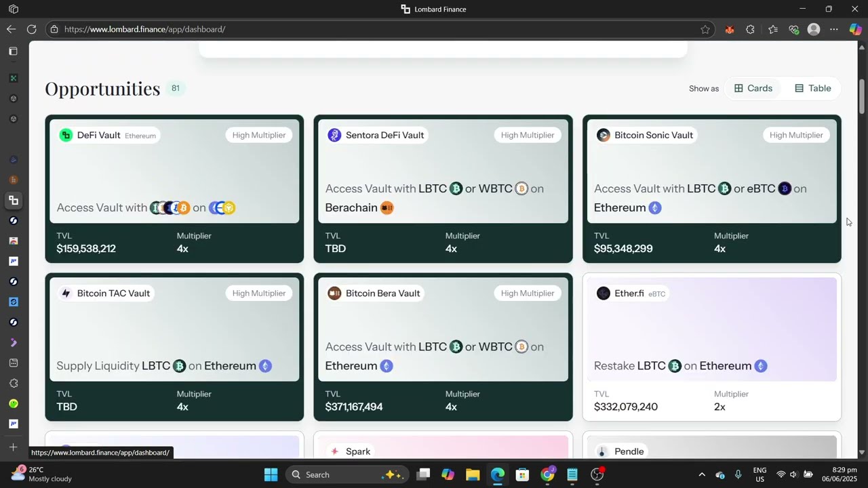Click the Ethereum icon in Bitcoin TAC card
The width and height of the screenshot is (868, 488).
coord(266,366)
